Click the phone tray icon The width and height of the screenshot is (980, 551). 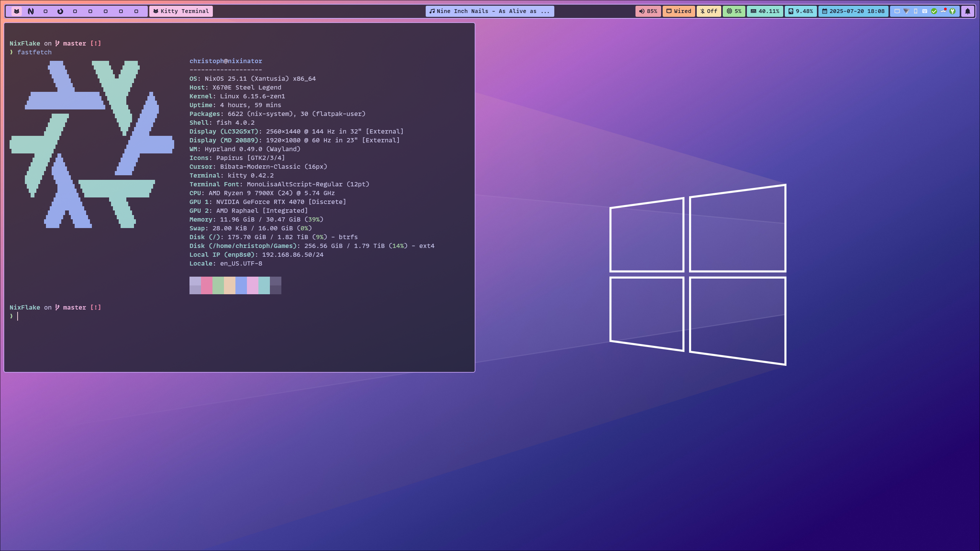pyautogui.click(x=916, y=11)
